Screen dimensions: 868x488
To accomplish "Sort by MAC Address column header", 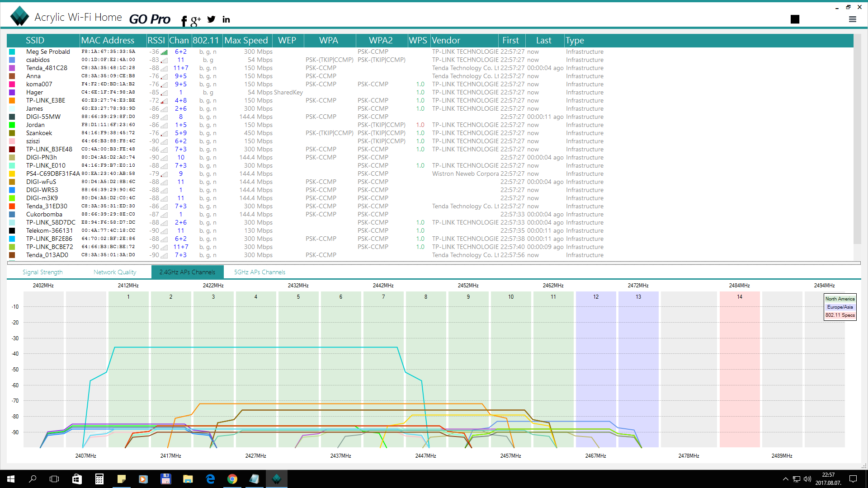I will click(108, 40).
